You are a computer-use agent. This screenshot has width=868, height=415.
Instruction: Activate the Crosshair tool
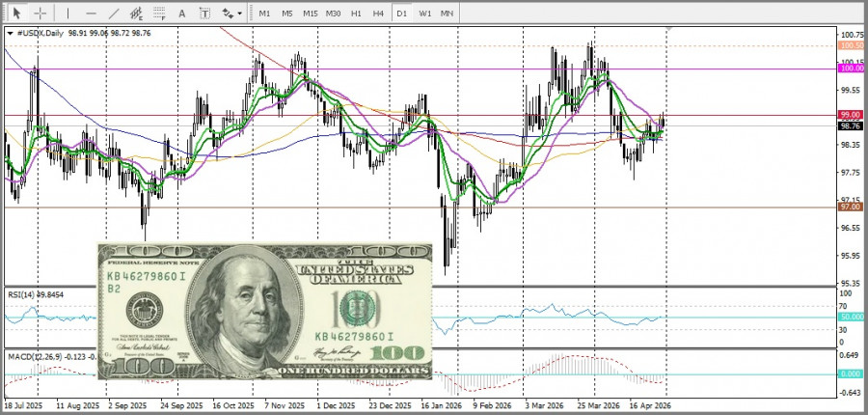pos(41,13)
